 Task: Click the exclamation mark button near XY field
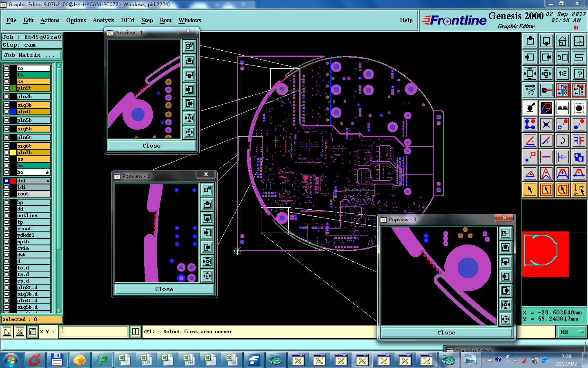coord(136,332)
